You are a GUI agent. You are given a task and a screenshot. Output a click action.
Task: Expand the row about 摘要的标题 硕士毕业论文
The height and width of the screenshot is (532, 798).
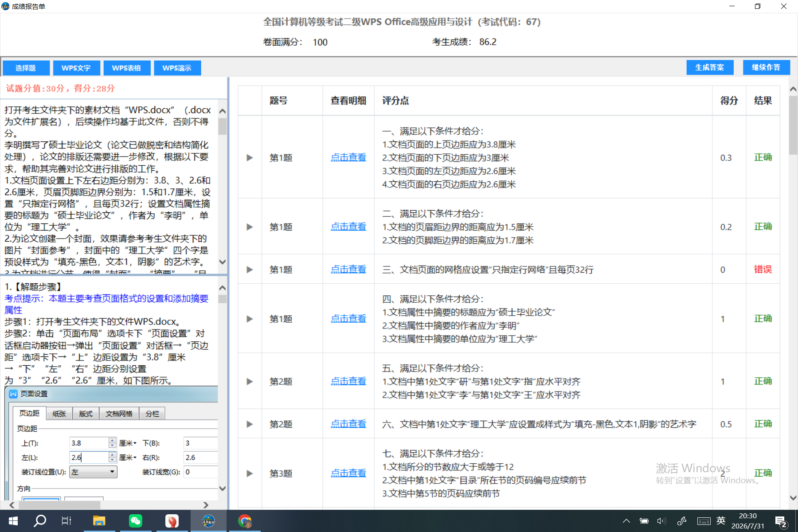[250, 319]
